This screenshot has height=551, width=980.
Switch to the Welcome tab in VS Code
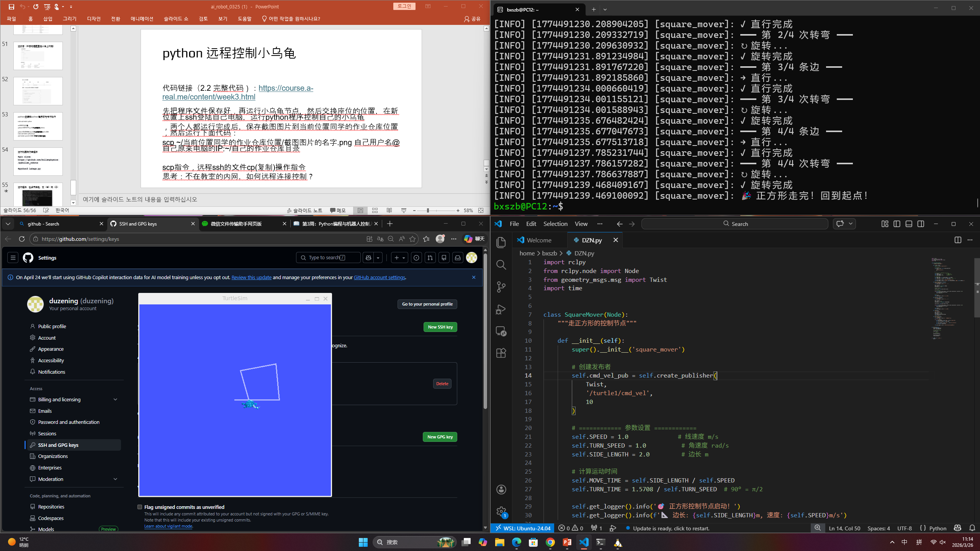pyautogui.click(x=538, y=240)
